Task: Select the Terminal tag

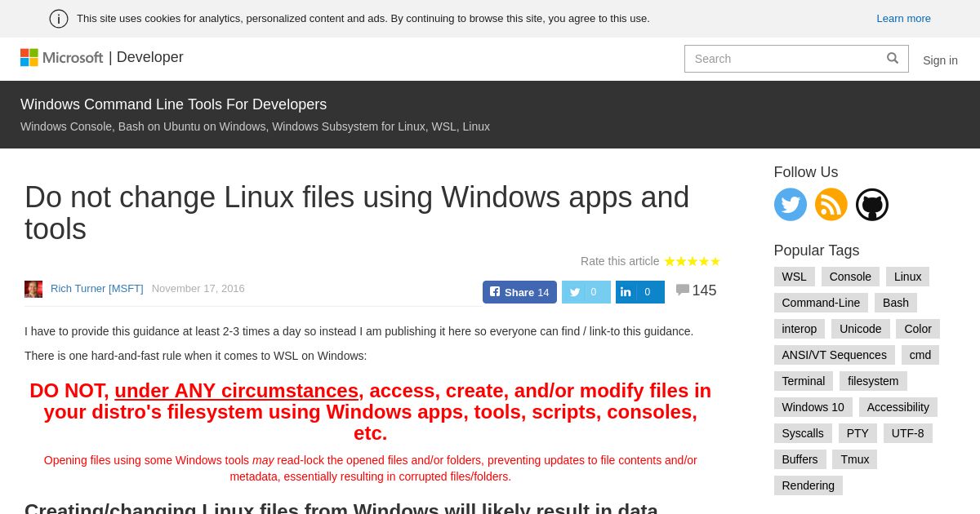Action: pyautogui.click(x=804, y=381)
